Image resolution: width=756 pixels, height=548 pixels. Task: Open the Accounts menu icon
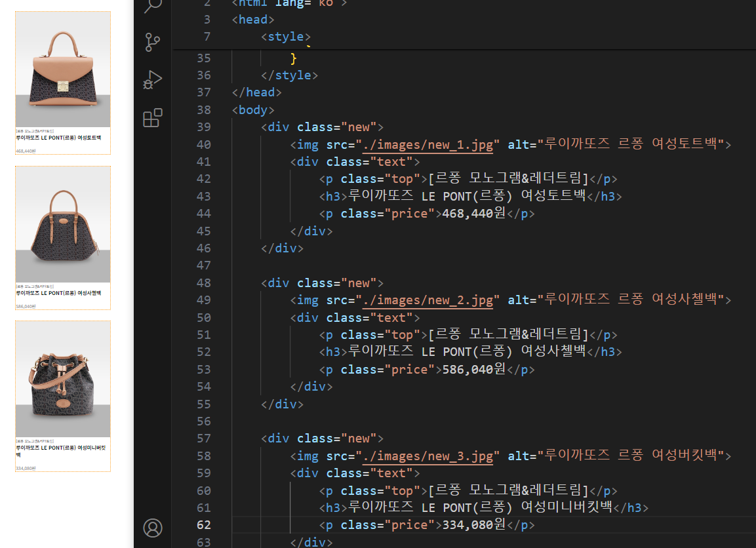153,528
